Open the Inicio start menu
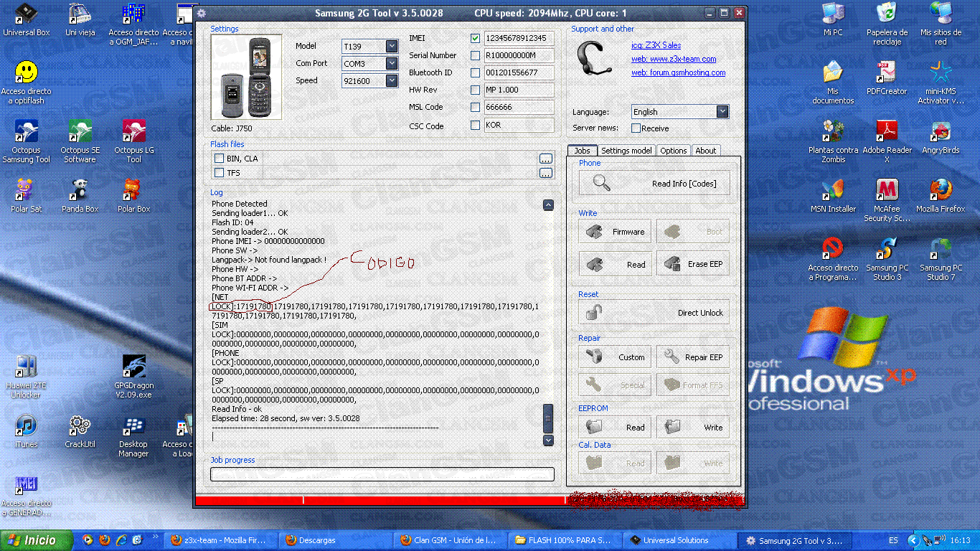Screen dimensions: 980x551 pyautogui.click(x=37, y=540)
